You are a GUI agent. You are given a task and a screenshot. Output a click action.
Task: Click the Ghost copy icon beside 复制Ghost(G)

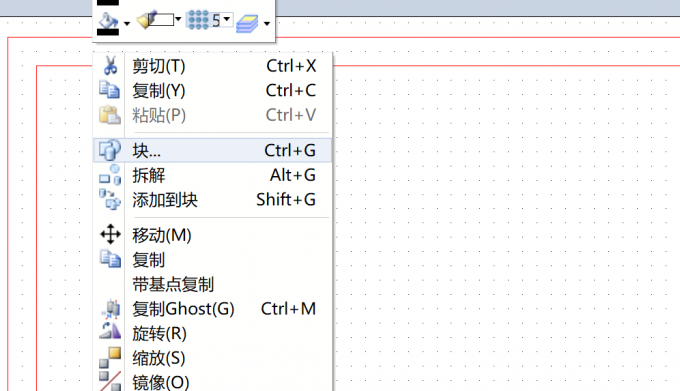[x=111, y=309]
